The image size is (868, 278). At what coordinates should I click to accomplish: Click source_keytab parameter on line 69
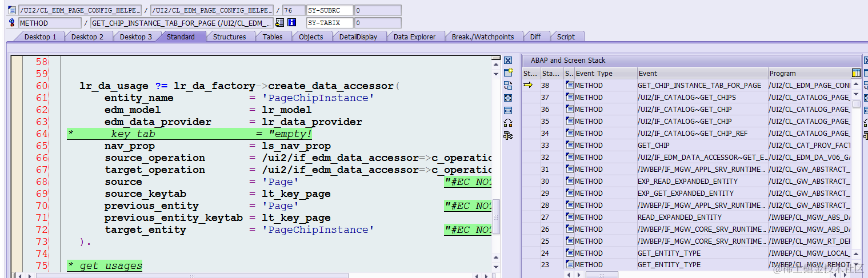click(x=145, y=194)
